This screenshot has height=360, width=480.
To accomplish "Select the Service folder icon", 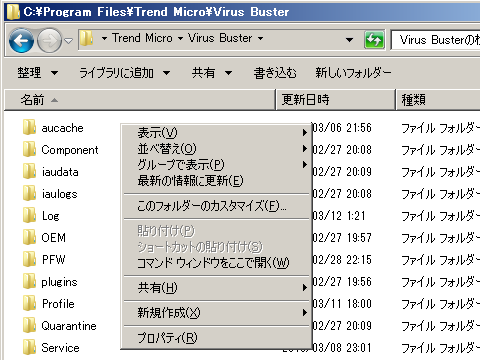I will [x=29, y=347].
